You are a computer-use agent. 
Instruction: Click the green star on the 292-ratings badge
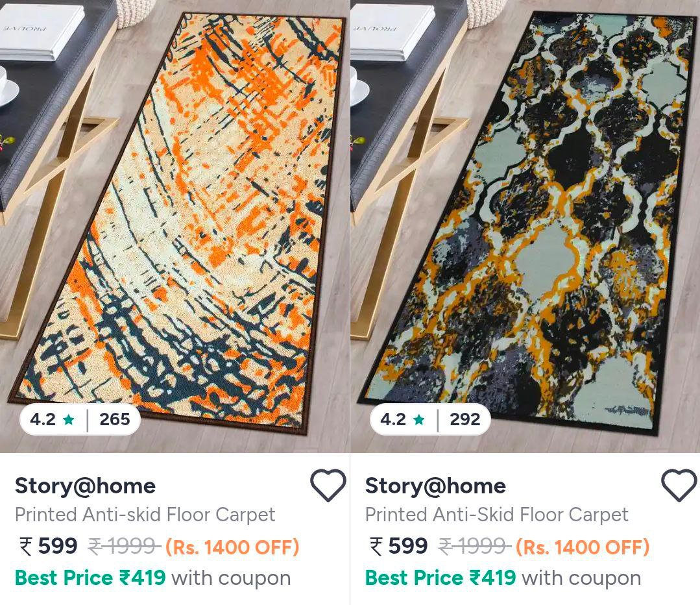pyautogui.click(x=418, y=419)
